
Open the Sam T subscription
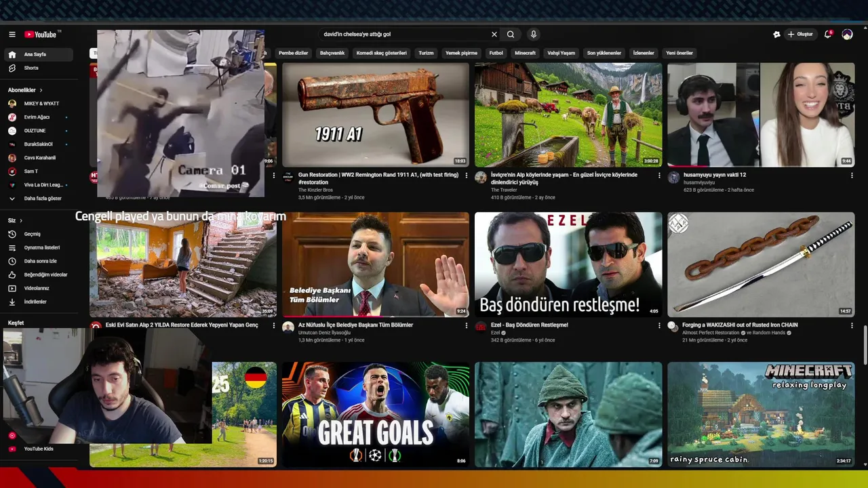tap(40, 171)
